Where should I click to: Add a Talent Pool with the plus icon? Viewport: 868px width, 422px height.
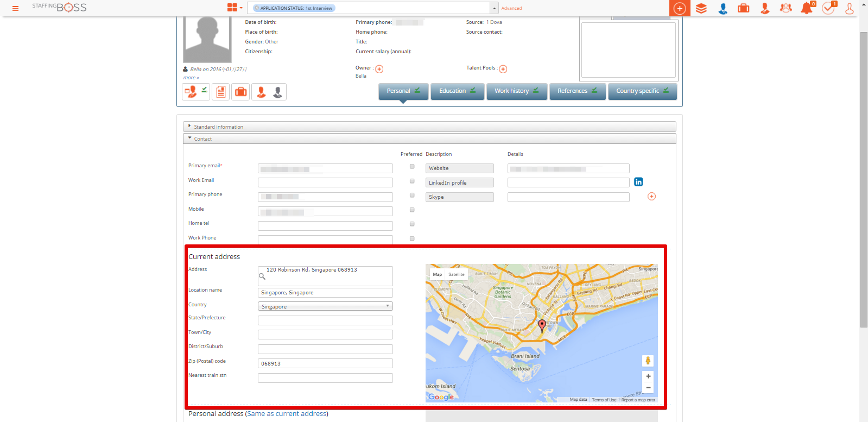503,69
